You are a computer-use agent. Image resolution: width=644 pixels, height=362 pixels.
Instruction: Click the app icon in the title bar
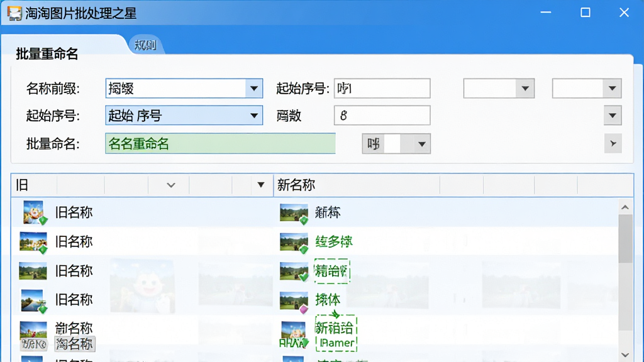14,13
